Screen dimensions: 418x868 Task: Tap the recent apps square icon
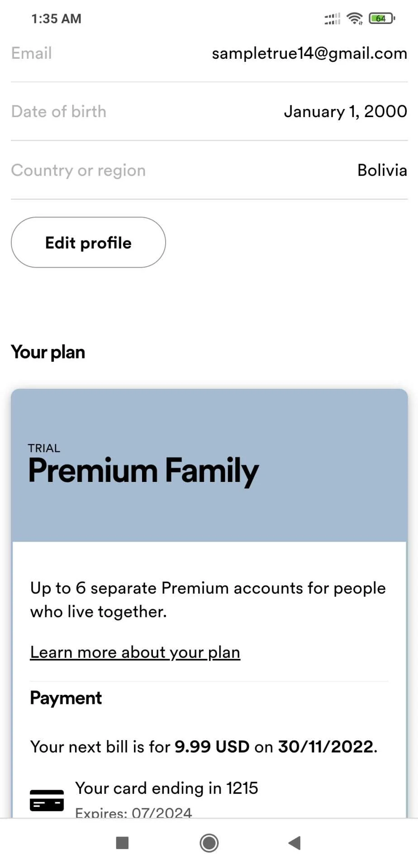[123, 843]
